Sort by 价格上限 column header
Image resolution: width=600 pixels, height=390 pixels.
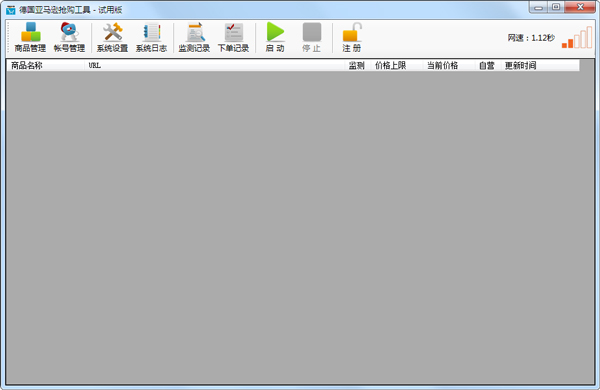396,65
